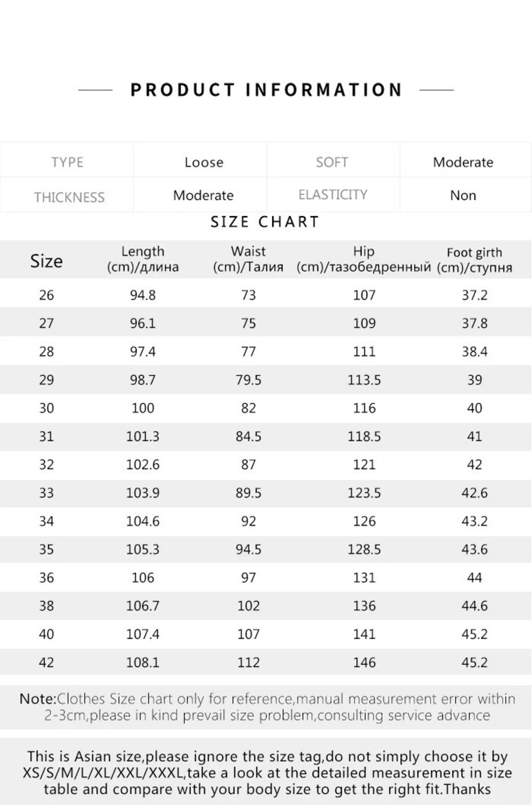Click the Non elasticity value
Screen dimensions: 532x807
click(463, 196)
